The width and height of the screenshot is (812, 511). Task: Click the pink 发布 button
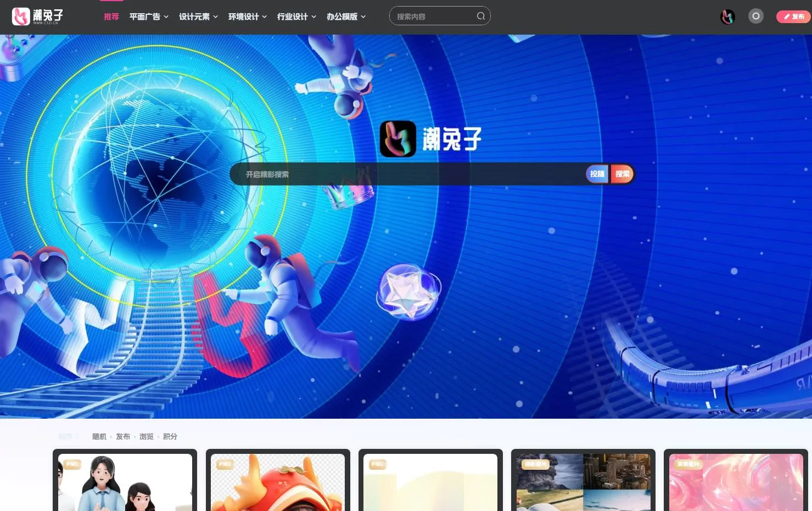coord(793,16)
